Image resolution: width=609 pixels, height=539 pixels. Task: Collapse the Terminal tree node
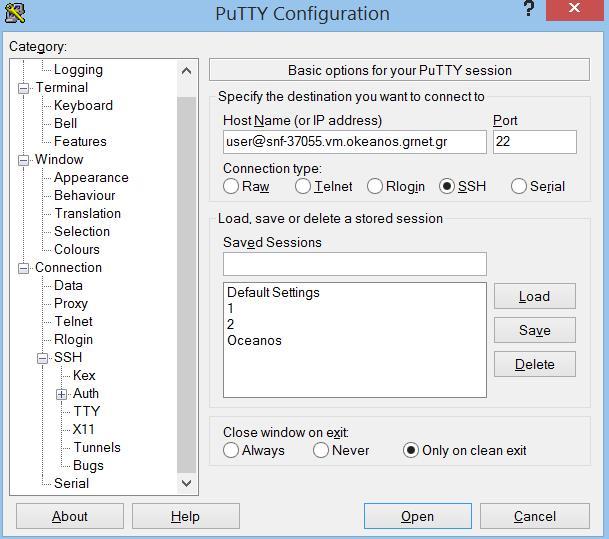(23, 88)
